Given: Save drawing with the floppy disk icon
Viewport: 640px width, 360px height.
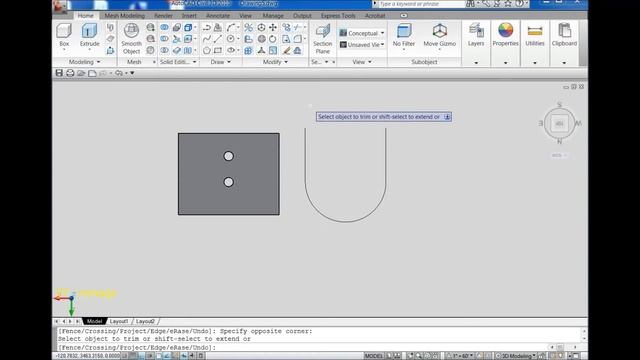Looking at the screenshot, I should click(x=59, y=73).
